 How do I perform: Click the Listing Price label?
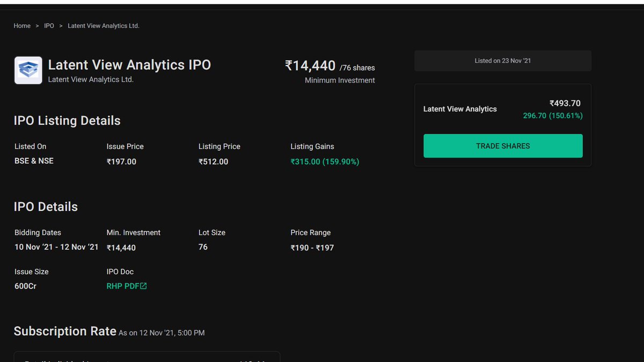(x=219, y=146)
